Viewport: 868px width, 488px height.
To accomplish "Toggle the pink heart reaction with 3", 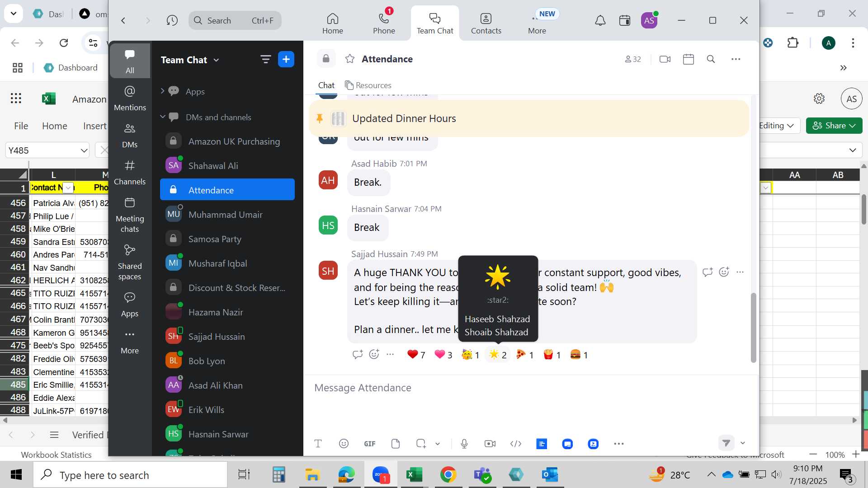I will (443, 355).
